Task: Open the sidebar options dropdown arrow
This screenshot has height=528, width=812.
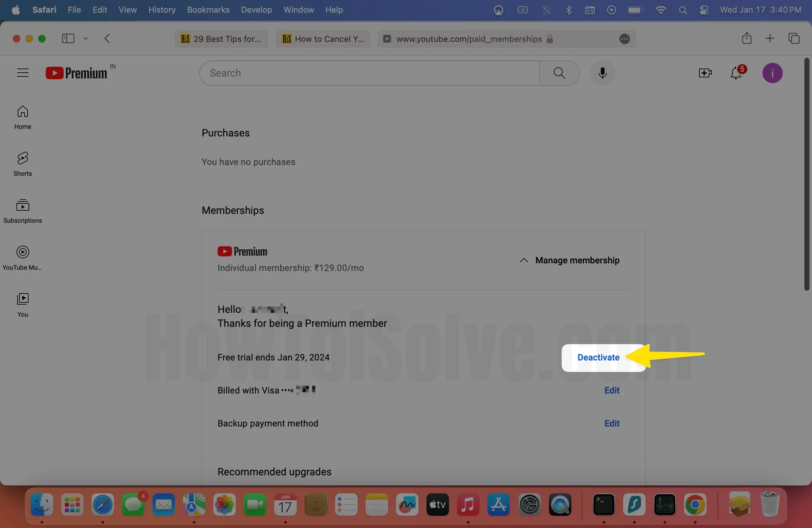Action: [x=86, y=38]
